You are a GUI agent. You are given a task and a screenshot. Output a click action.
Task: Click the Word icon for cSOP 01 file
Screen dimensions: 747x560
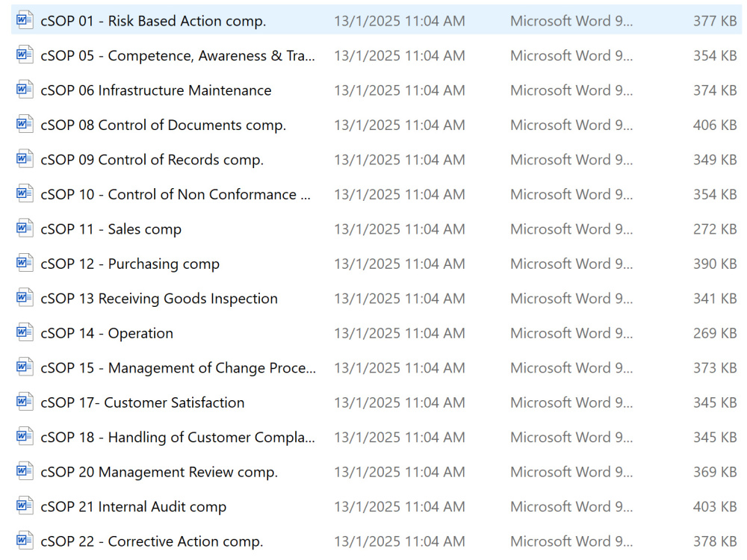[x=25, y=20]
